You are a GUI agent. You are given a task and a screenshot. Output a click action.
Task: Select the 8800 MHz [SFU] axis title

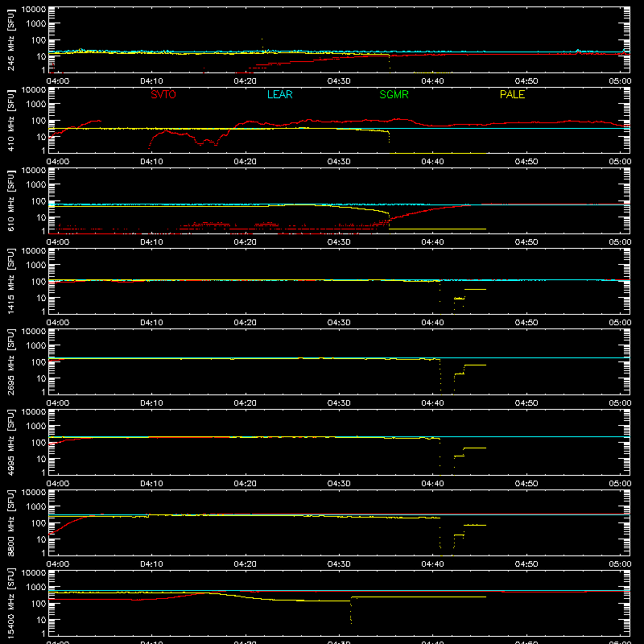tap(10, 522)
